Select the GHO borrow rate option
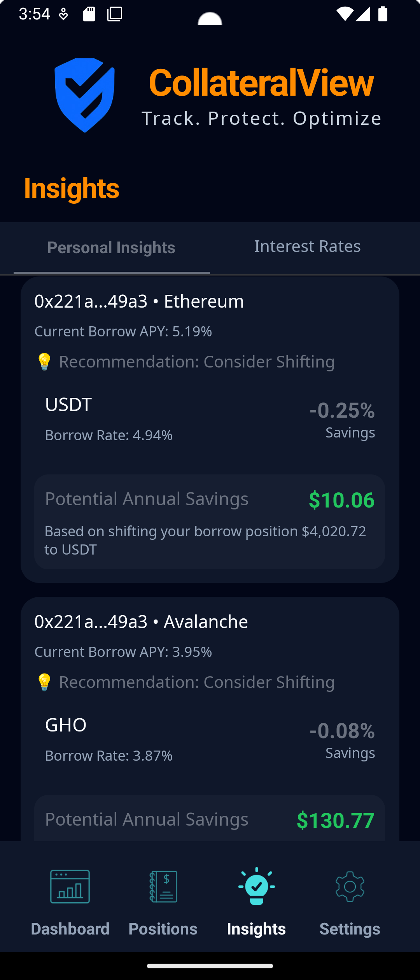This screenshot has width=420, height=980. point(109,740)
